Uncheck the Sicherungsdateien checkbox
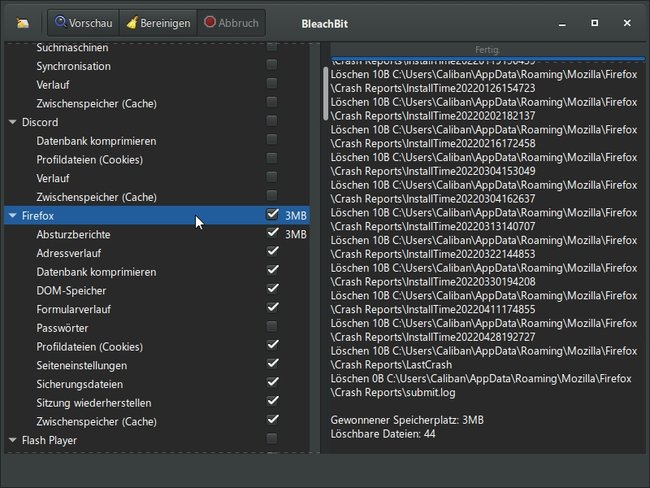The height and width of the screenshot is (488, 650). click(x=272, y=383)
